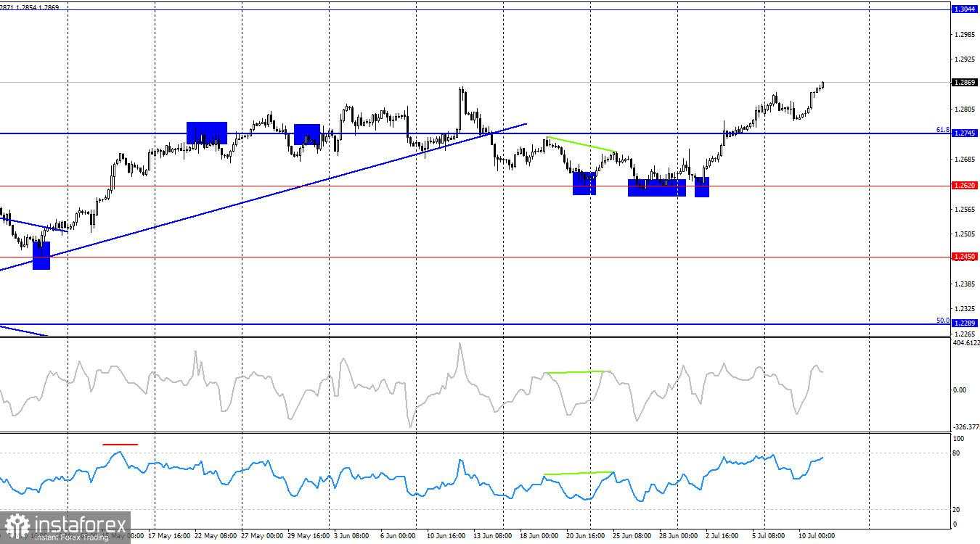Click the 1.2925 price axis value
This screenshot has height=544, width=980.
coord(964,59)
